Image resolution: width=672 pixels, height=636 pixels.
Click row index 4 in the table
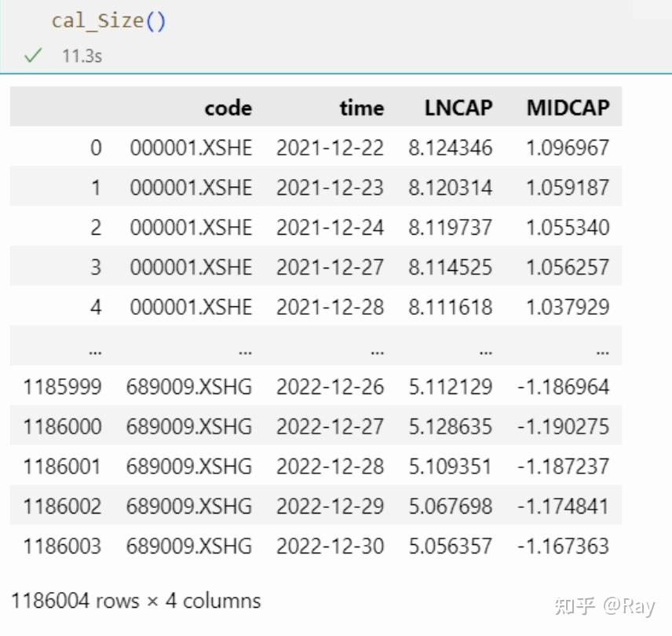(x=96, y=306)
